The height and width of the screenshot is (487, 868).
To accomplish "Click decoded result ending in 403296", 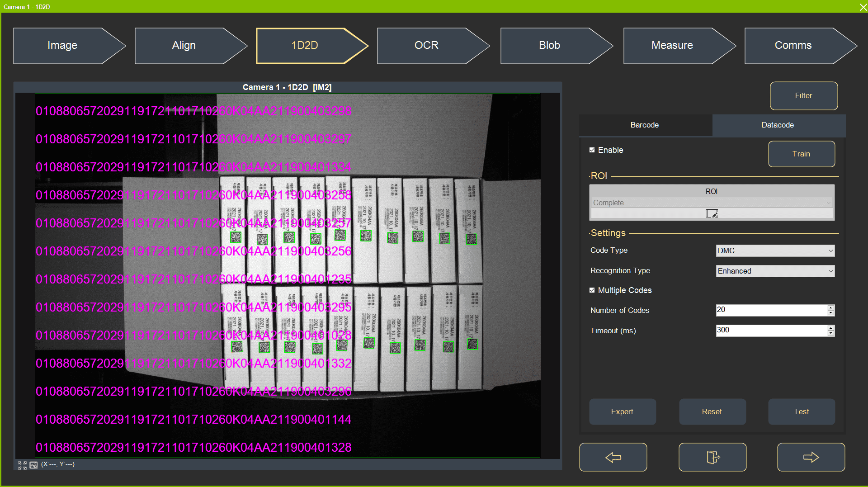I will tap(193, 392).
